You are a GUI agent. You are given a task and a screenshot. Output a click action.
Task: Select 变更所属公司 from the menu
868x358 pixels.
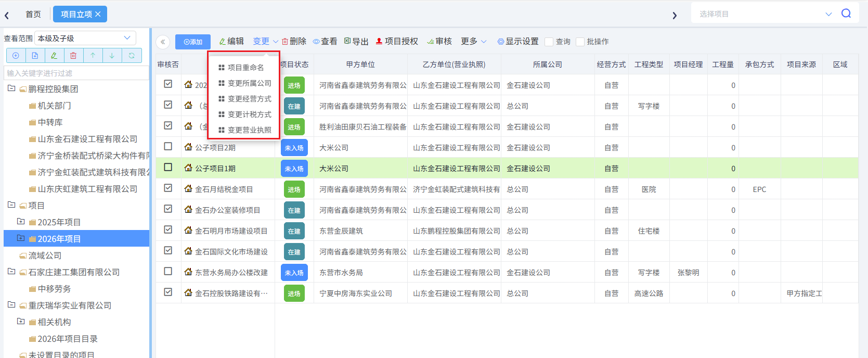pos(249,83)
